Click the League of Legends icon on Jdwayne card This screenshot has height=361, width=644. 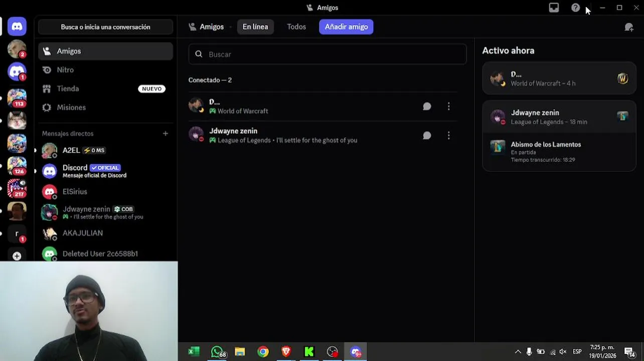tap(622, 116)
